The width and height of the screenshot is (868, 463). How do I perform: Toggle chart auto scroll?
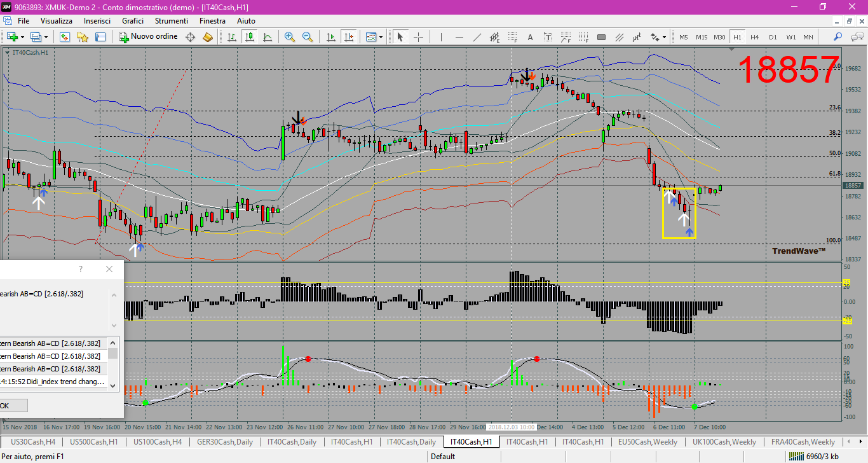tap(330, 37)
